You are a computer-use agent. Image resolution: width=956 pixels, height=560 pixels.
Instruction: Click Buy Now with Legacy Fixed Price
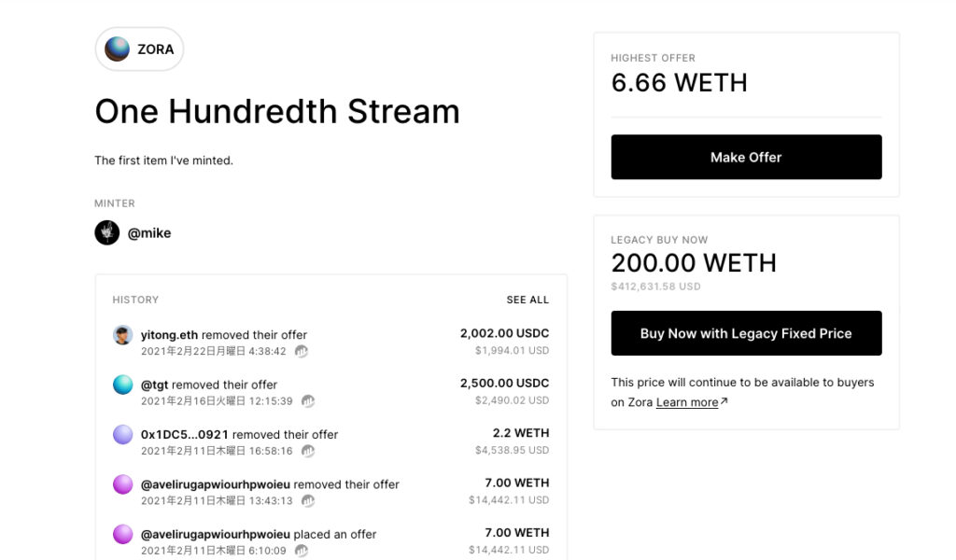pyautogui.click(x=746, y=333)
